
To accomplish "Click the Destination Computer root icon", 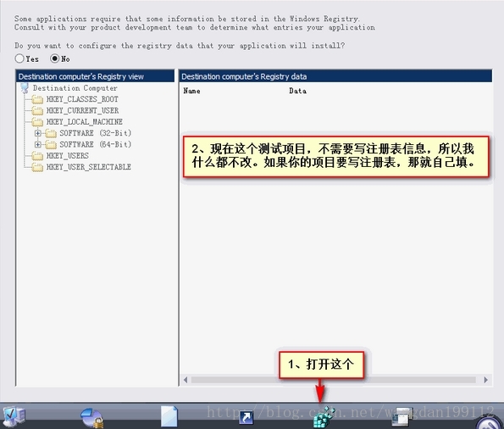I will coord(25,88).
